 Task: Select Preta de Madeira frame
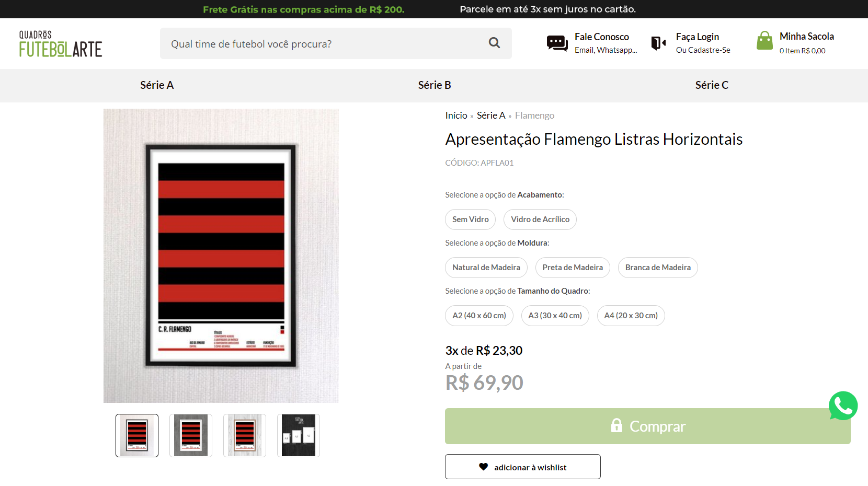tap(573, 268)
